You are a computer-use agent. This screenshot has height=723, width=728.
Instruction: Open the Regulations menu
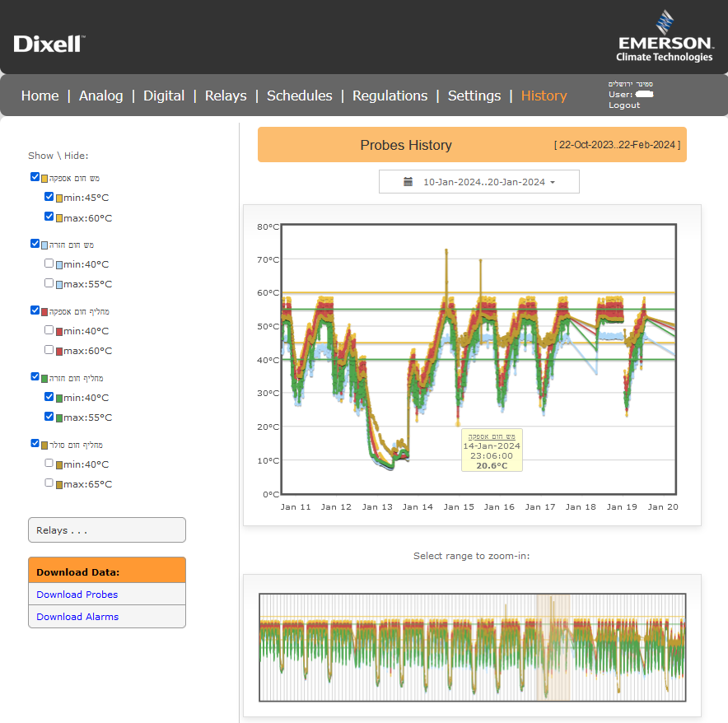tap(390, 96)
